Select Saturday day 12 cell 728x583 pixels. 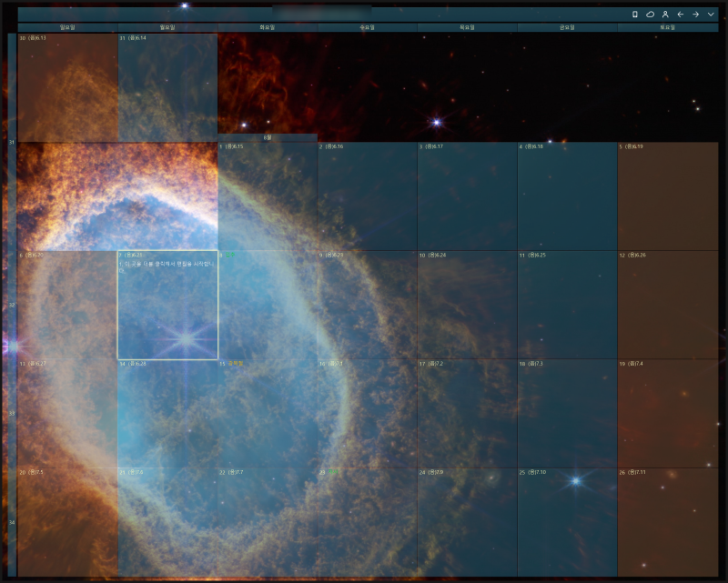click(x=668, y=305)
